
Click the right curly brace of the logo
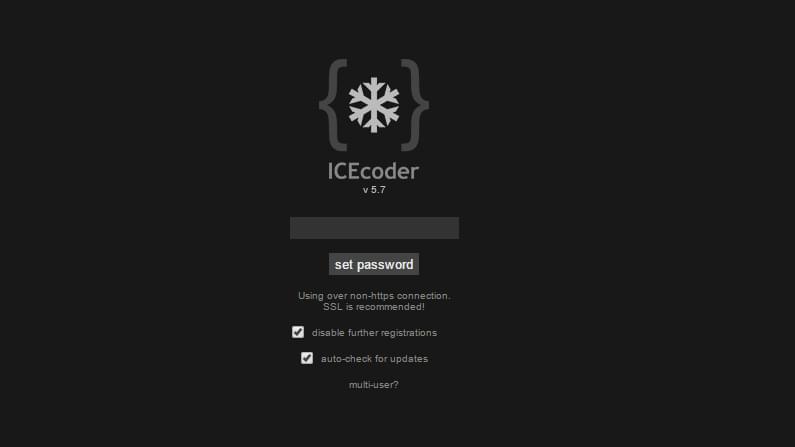(x=415, y=105)
